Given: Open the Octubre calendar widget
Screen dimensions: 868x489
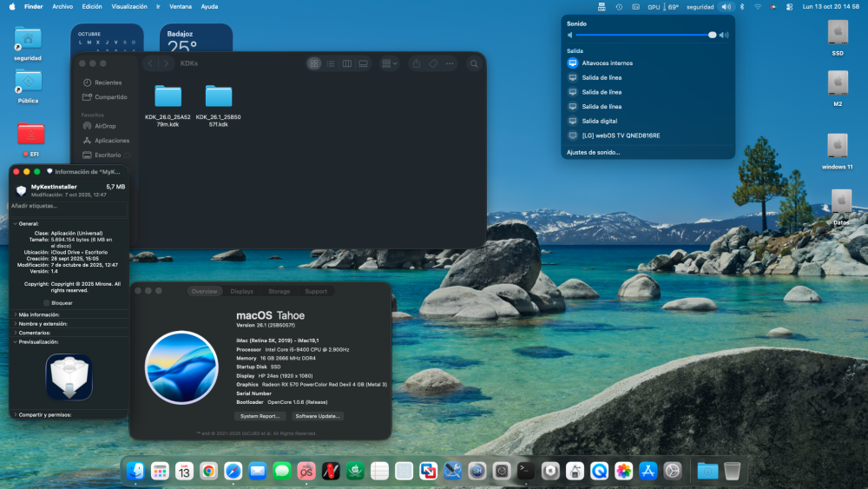Looking at the screenshot, I should [x=107, y=38].
